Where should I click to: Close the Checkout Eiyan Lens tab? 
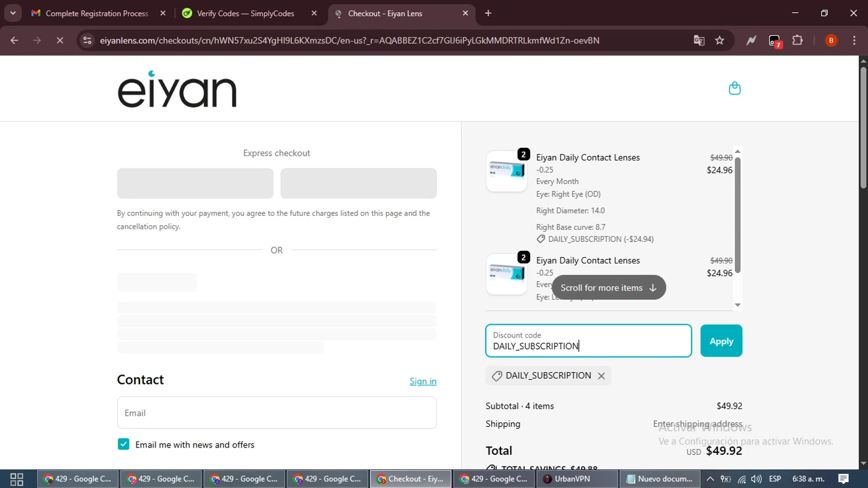[x=465, y=13]
